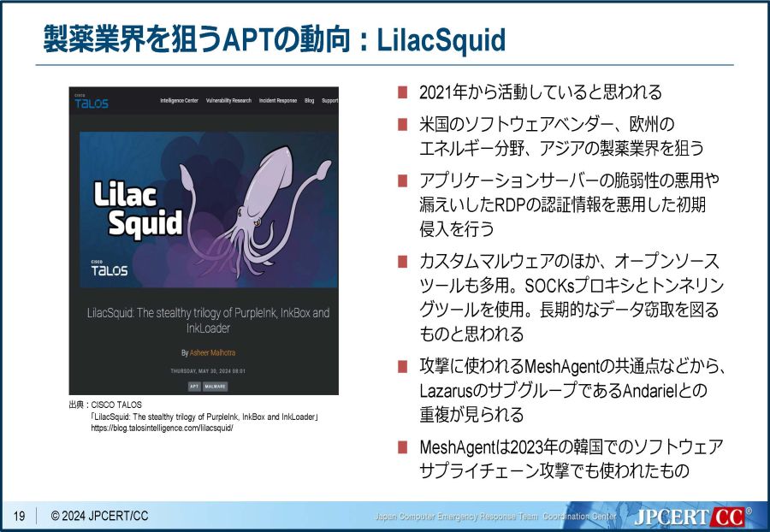This screenshot has width=770, height=532.
Task: Select the bullet starting 'カスタムマルウェアのほか'
Action: (x=572, y=298)
